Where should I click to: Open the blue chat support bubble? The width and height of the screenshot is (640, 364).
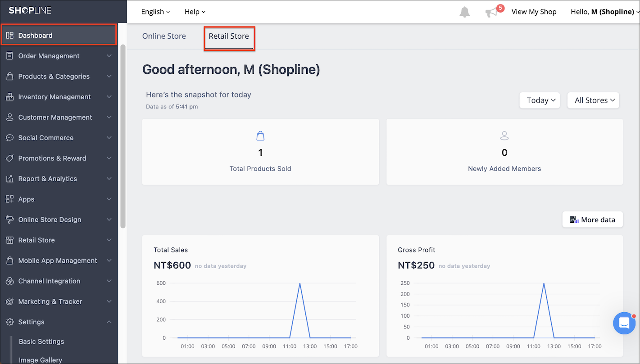tap(624, 323)
